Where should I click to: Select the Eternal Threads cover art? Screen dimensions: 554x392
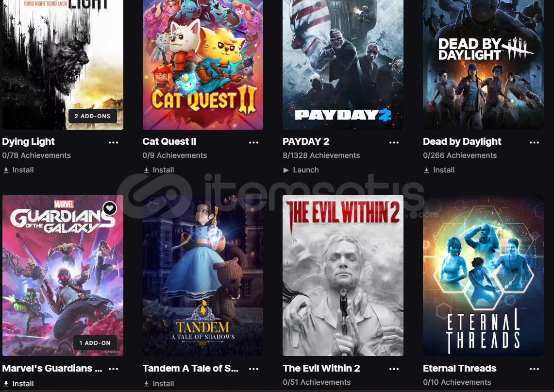(483, 275)
